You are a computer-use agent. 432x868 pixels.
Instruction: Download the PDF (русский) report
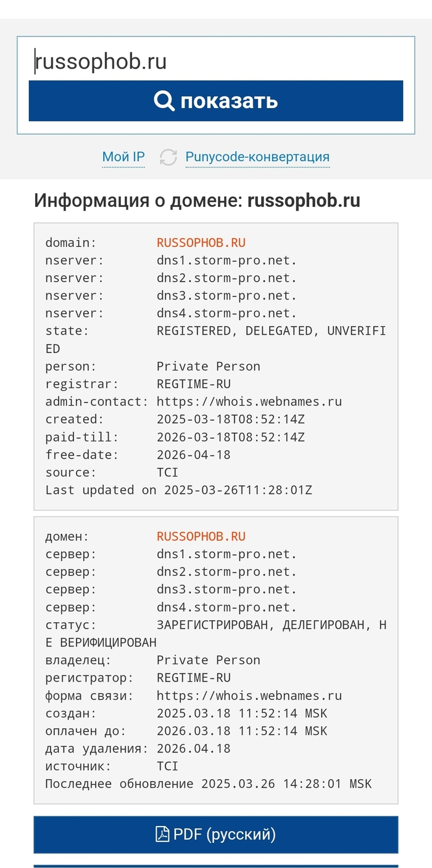click(x=216, y=835)
